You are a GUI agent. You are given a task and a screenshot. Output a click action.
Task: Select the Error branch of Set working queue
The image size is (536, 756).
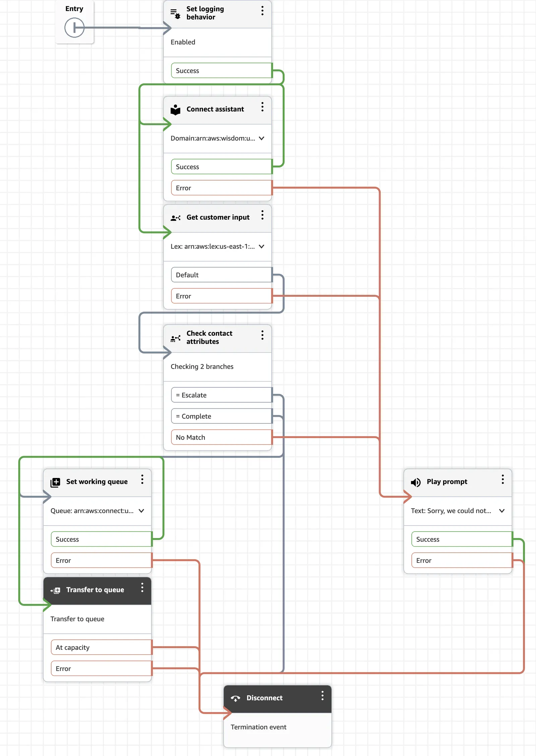[x=102, y=560]
